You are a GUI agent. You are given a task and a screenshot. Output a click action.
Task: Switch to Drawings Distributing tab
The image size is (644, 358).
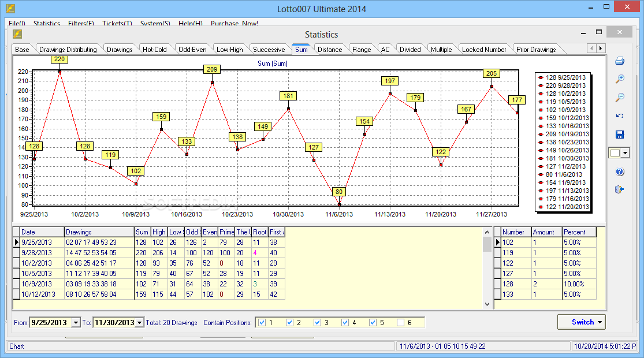(68, 49)
